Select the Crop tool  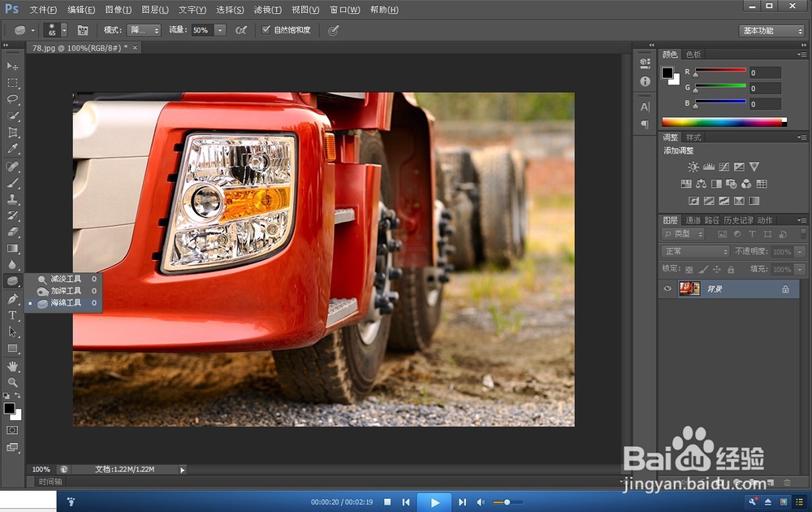12,132
